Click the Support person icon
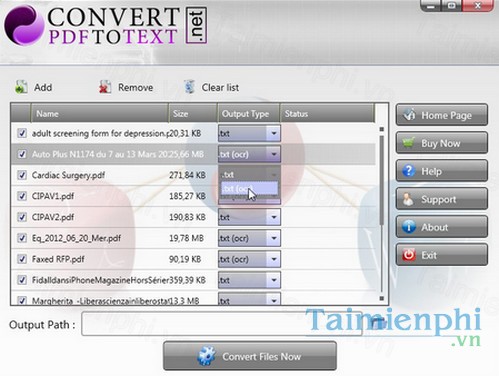This screenshot has width=499, height=376. [408, 199]
